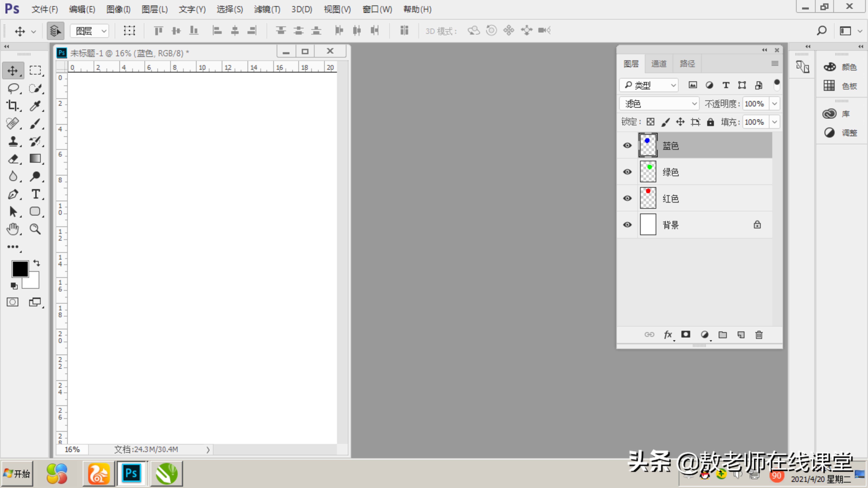Open the 滤镜(T) menu
Image resolution: width=868 pixels, height=488 pixels.
267,9
